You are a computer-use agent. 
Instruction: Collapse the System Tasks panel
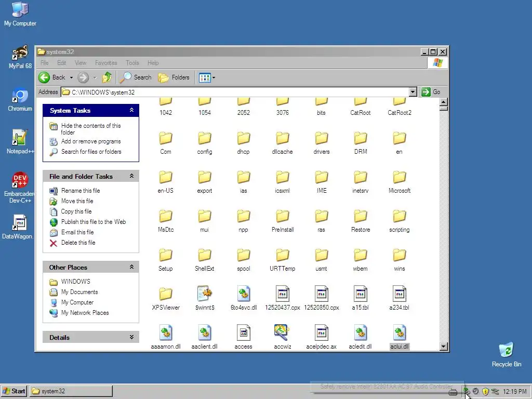tap(131, 110)
